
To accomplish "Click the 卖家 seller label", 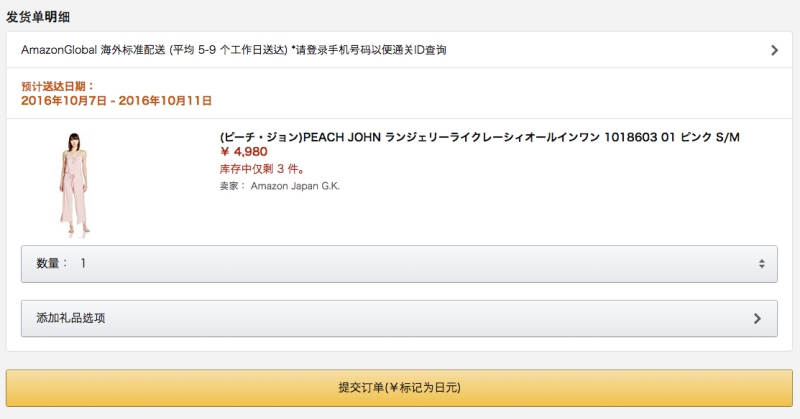I will click(x=232, y=185).
